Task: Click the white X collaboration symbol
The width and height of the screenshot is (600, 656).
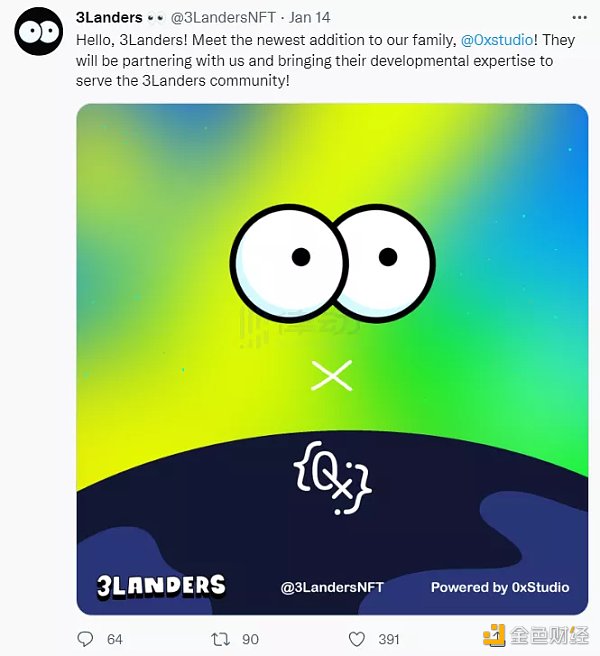Action: tap(332, 375)
